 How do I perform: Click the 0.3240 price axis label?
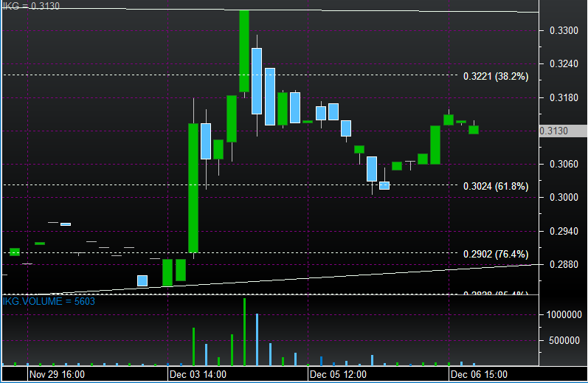click(x=553, y=64)
